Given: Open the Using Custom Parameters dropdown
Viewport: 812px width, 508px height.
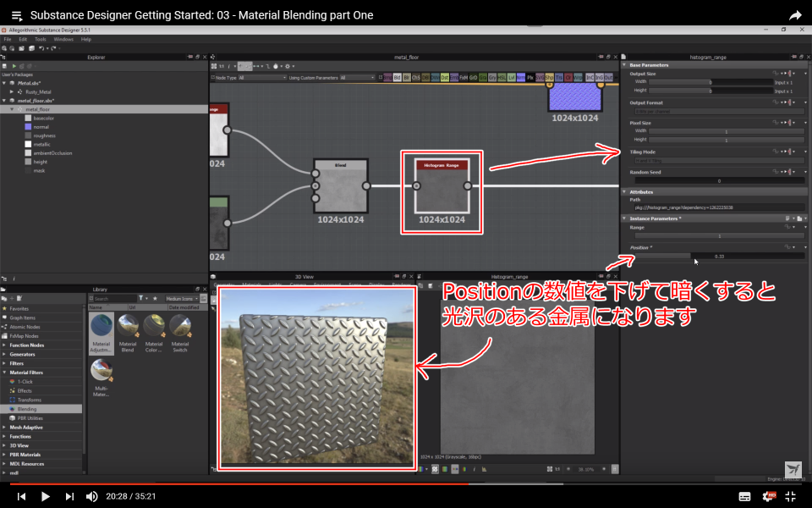Looking at the screenshot, I should tap(357, 78).
